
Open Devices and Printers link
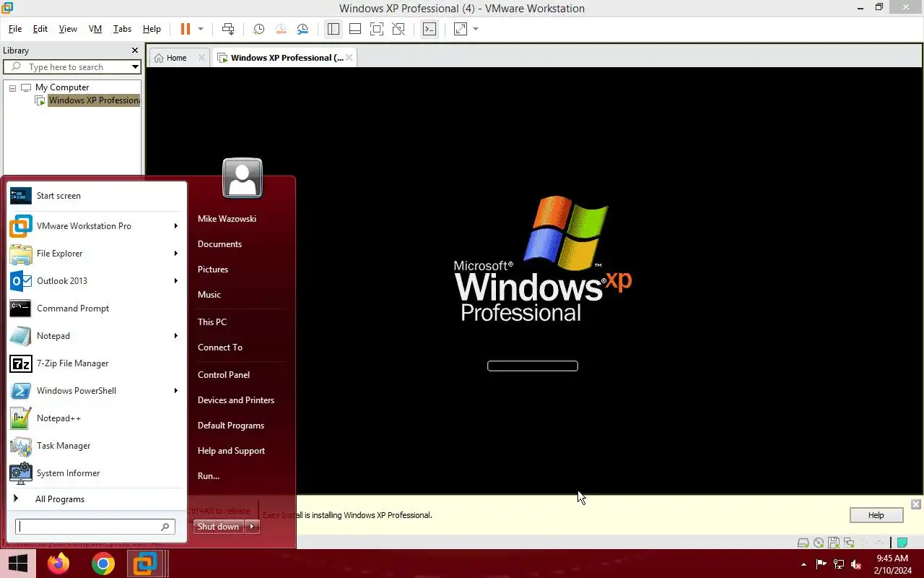[236, 400]
